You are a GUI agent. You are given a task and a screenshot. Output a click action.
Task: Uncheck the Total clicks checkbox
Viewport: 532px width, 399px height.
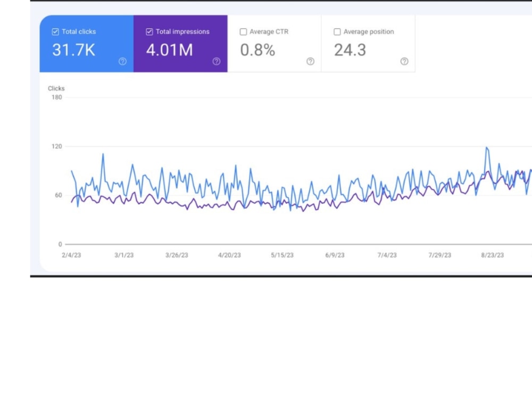[x=55, y=32]
